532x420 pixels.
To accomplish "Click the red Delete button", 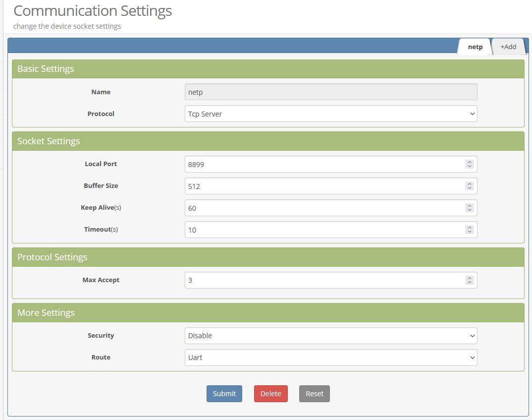I will [x=270, y=394].
